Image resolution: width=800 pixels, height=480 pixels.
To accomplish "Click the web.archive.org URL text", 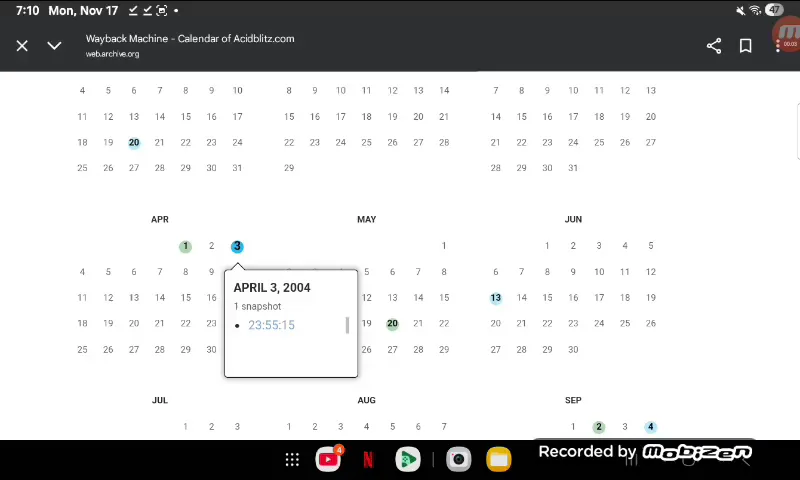I will (112, 54).
